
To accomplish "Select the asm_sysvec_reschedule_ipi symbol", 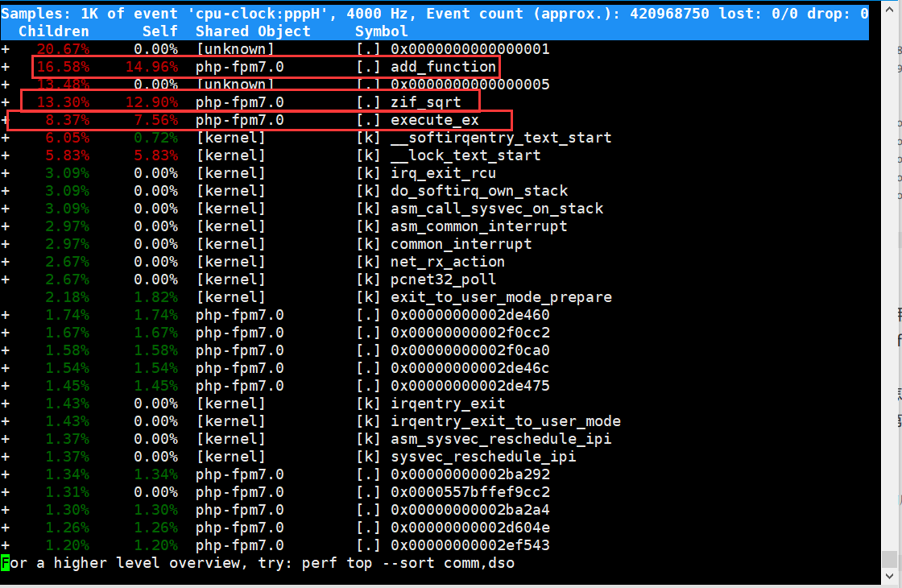I will (501, 439).
